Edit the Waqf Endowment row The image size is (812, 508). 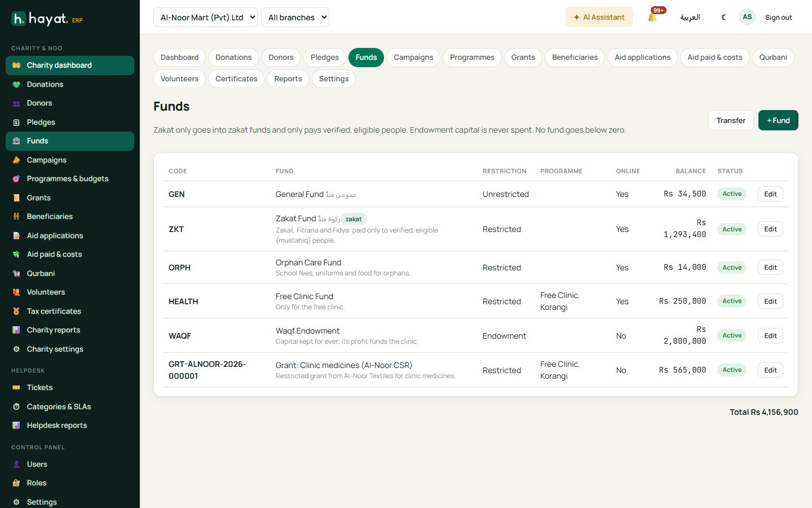pos(770,336)
